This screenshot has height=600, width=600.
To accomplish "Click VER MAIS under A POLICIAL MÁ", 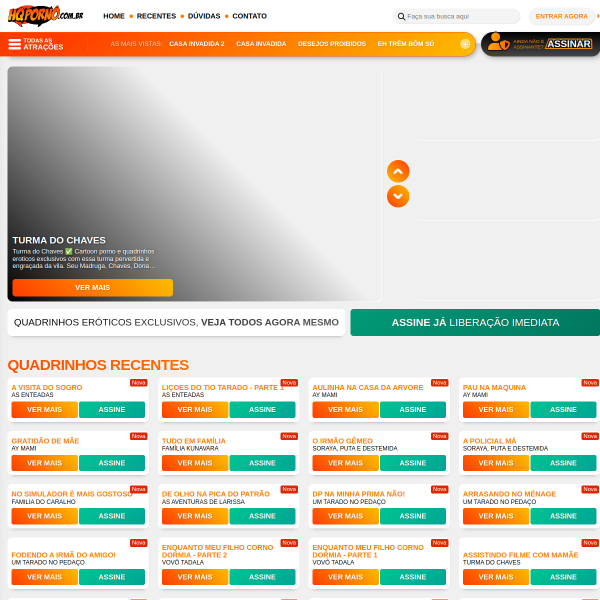I will tap(496, 463).
